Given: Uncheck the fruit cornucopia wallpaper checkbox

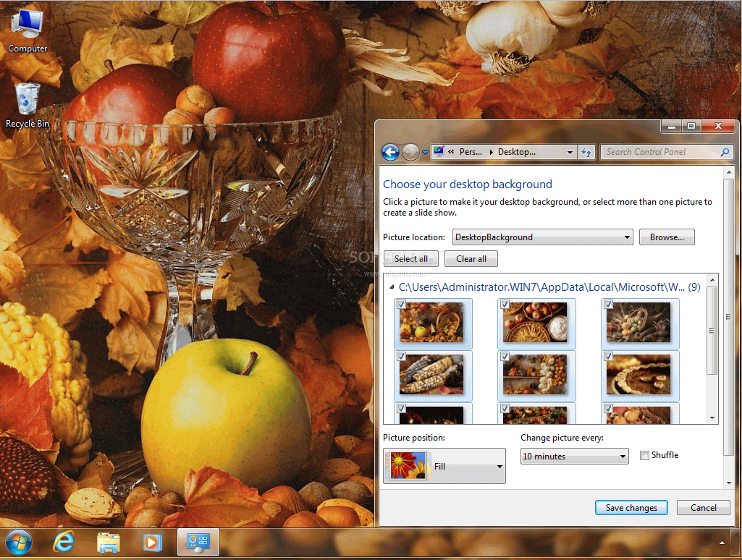Looking at the screenshot, I should point(401,304).
